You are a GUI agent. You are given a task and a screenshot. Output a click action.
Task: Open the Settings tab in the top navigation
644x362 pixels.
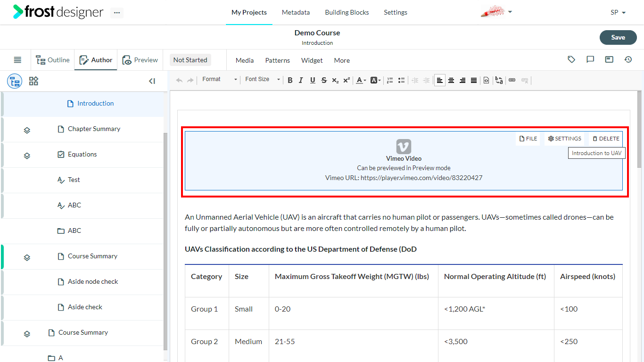[396, 12]
